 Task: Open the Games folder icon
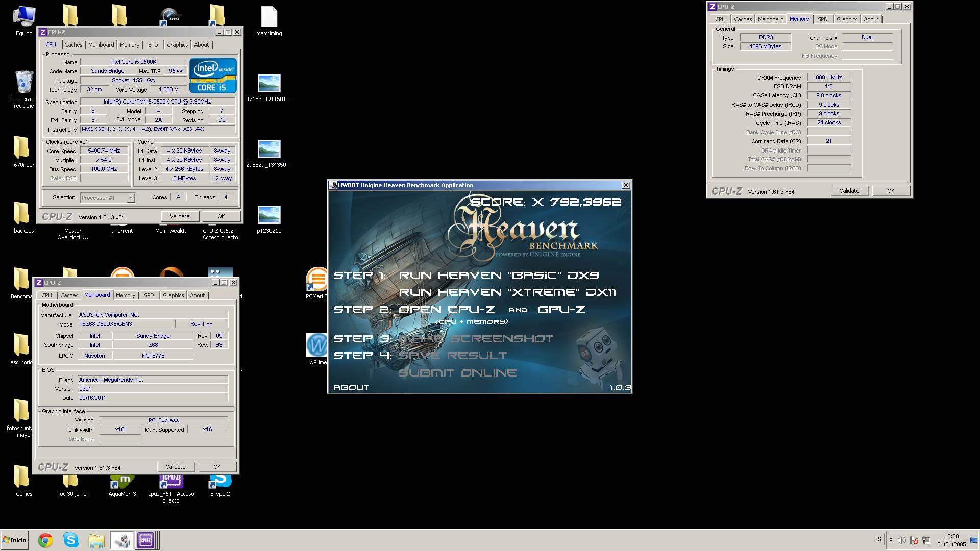[23, 480]
